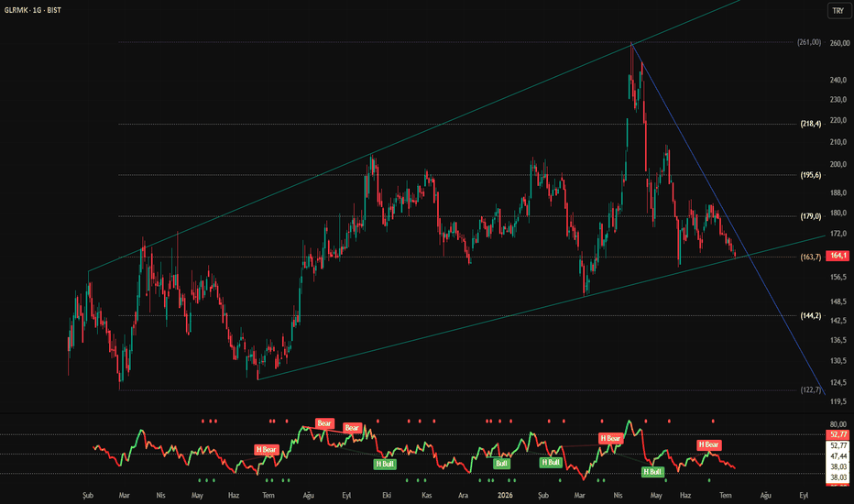854x504 pixels.
Task: Click the 218,4 horizontal level label
Action: pos(810,124)
